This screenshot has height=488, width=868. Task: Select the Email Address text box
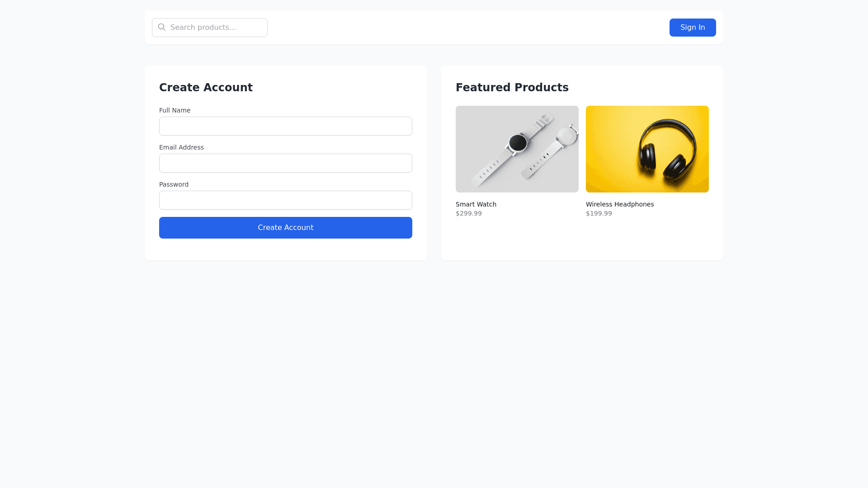(285, 163)
